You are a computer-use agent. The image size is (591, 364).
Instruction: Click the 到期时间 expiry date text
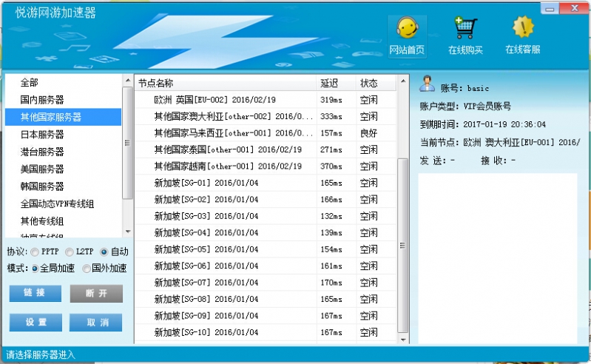[483, 124]
